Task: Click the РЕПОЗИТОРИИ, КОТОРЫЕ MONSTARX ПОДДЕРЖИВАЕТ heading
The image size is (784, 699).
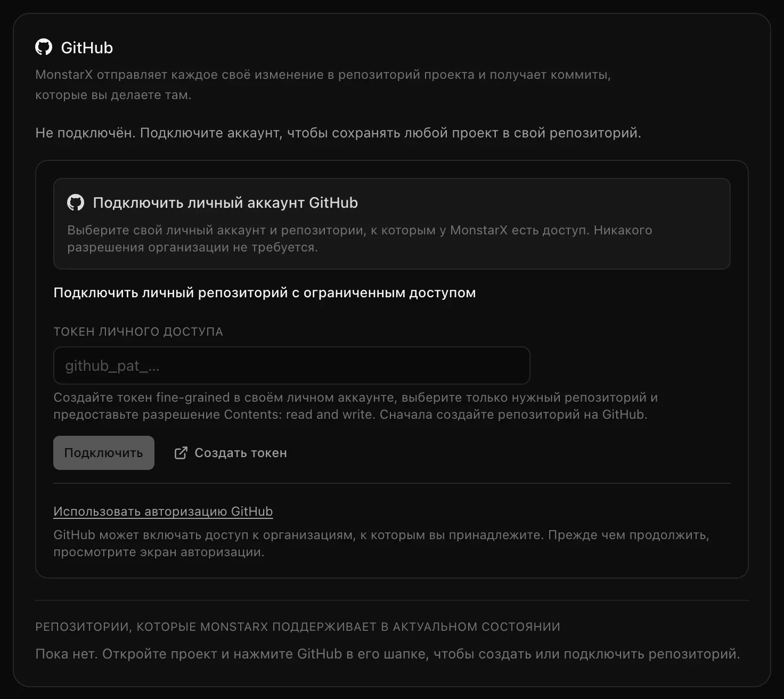Action: (x=298, y=627)
